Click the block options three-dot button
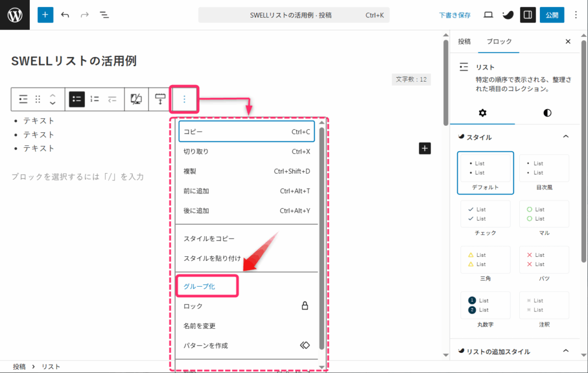 (x=184, y=99)
